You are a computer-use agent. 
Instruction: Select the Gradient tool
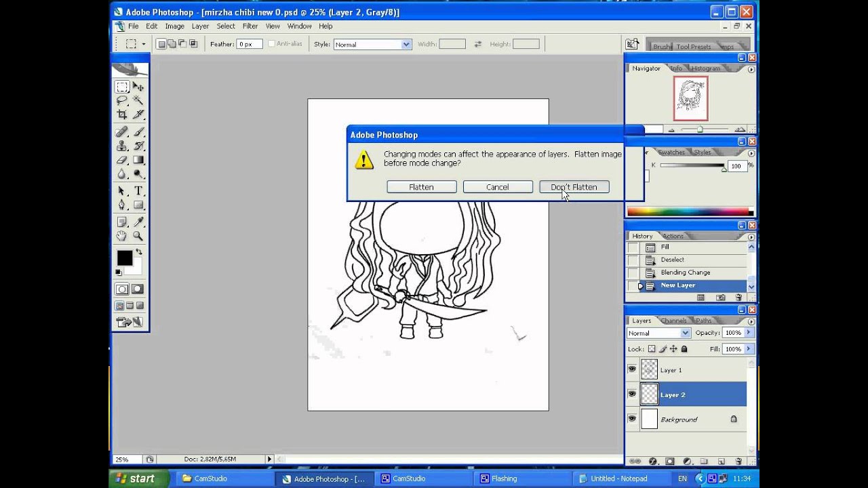(x=138, y=160)
